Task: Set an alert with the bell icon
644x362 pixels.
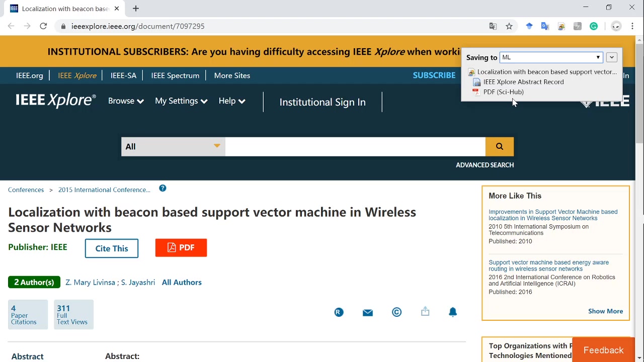Action: (453, 312)
